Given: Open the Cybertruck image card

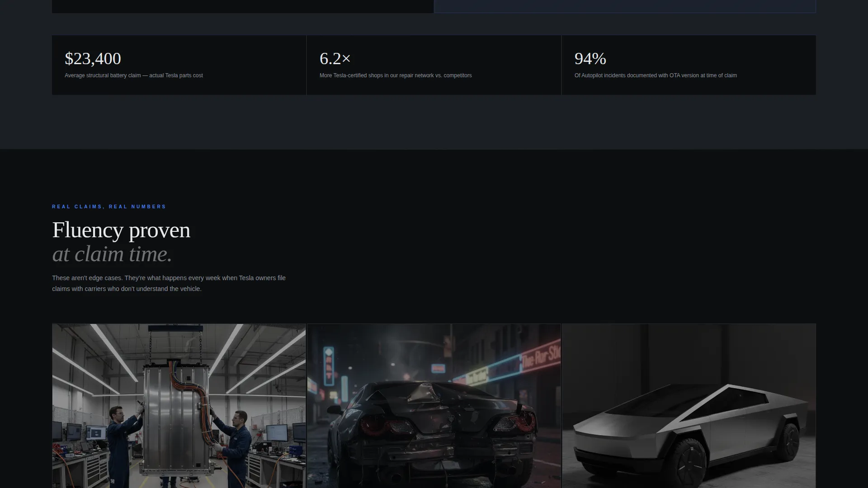Looking at the screenshot, I should pos(689,406).
